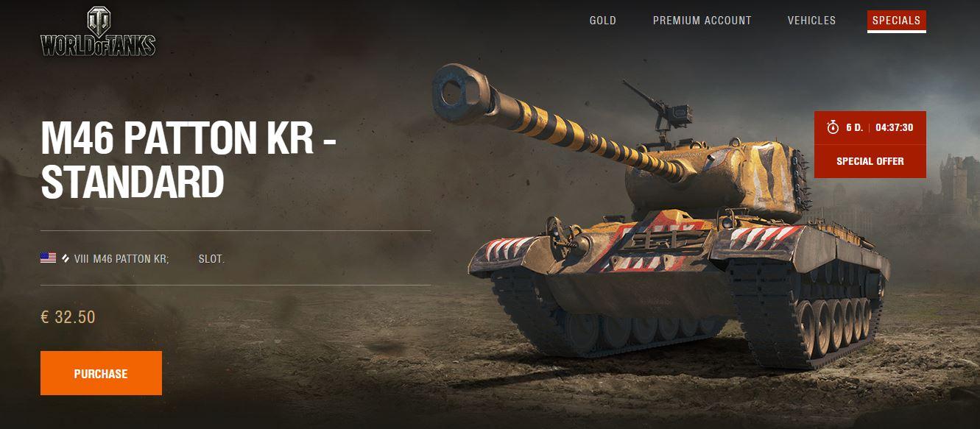Click the United States flag icon

click(48, 258)
